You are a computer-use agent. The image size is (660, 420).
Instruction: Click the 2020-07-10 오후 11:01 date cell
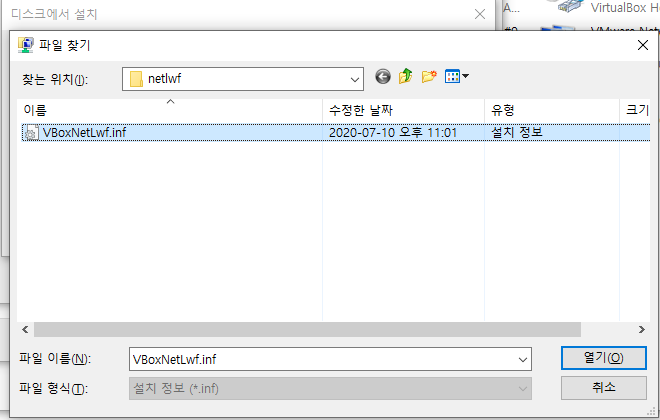[393, 133]
